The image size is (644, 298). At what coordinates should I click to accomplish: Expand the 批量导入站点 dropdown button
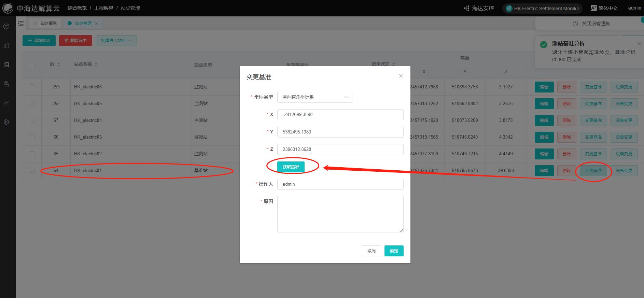pyautogui.click(x=116, y=41)
